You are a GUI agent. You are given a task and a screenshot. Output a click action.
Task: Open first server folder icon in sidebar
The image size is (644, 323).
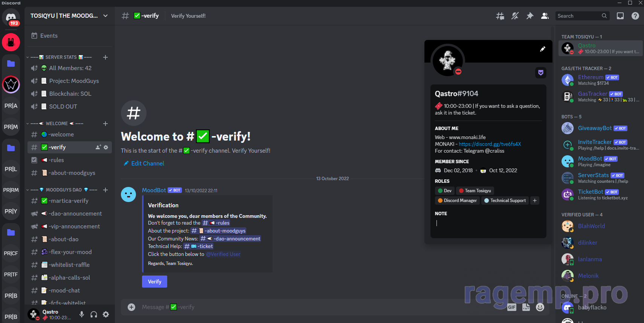[x=11, y=63]
